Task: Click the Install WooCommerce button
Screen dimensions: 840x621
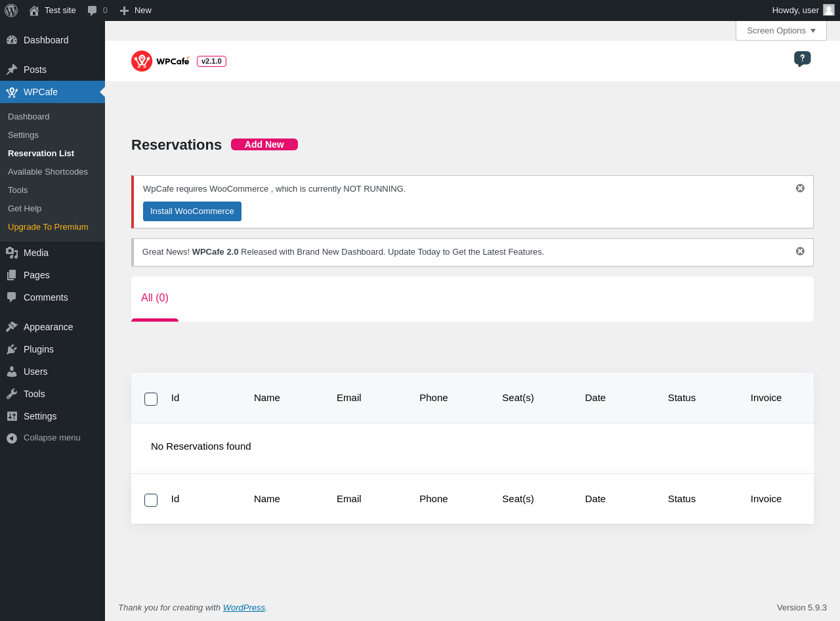Action: [x=192, y=211]
